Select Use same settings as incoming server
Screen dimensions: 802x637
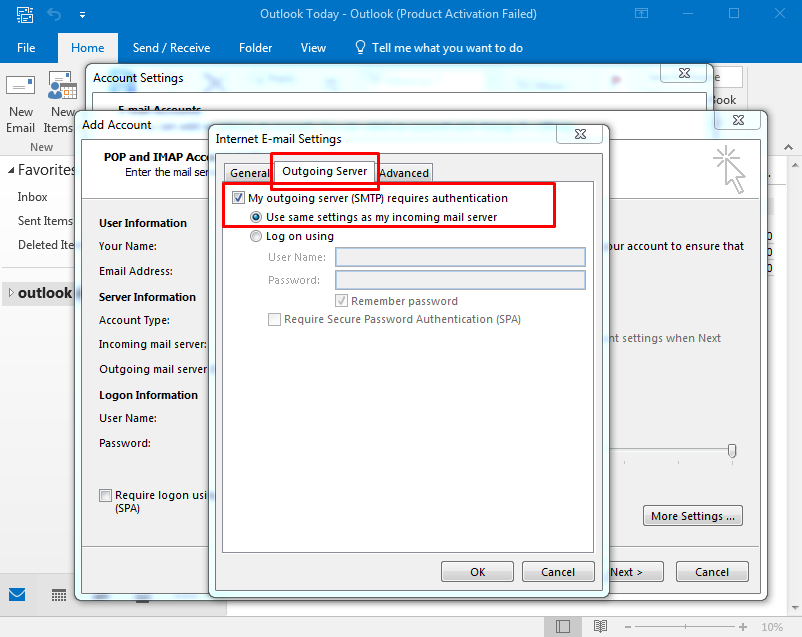(256, 217)
